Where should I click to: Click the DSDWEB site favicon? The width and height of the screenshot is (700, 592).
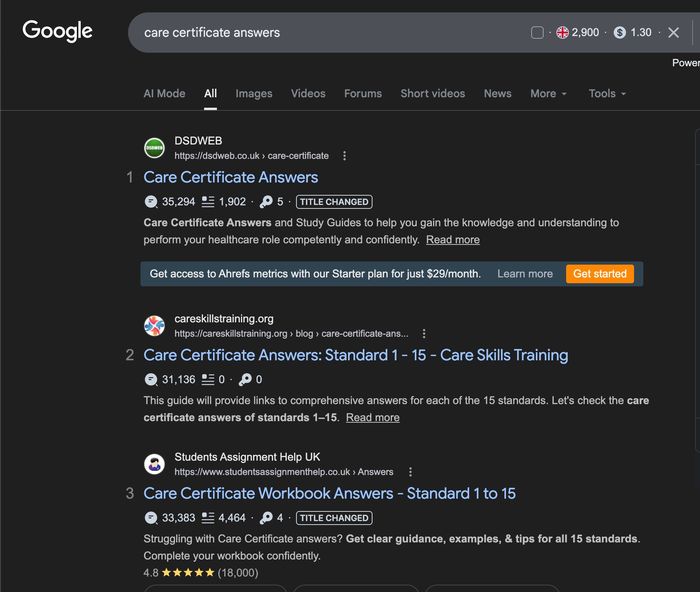154,148
